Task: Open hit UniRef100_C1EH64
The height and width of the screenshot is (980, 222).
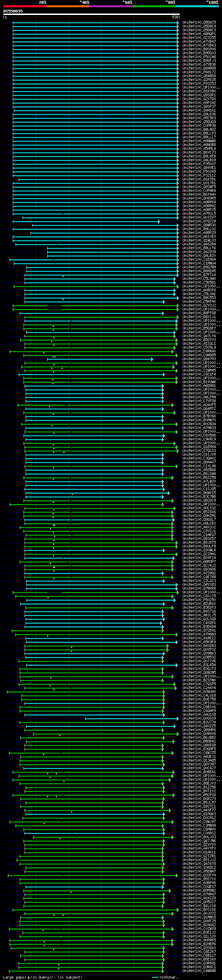Action: pyautogui.click(x=199, y=259)
